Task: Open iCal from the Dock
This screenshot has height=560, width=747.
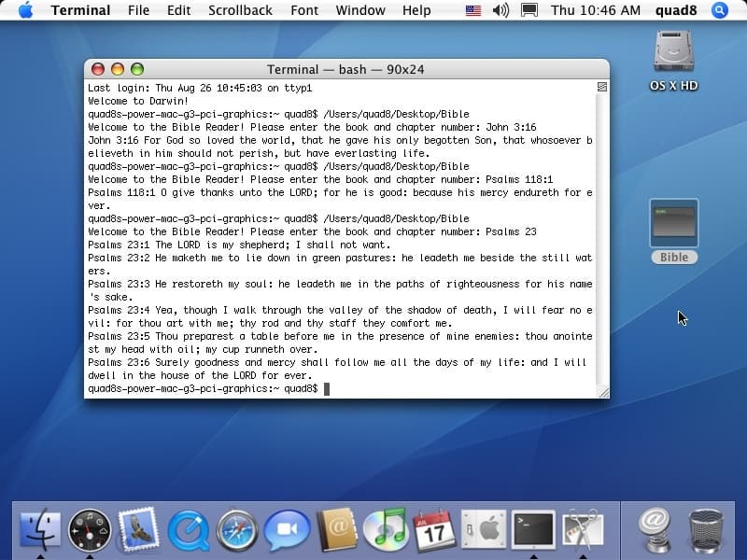Action: [433, 530]
